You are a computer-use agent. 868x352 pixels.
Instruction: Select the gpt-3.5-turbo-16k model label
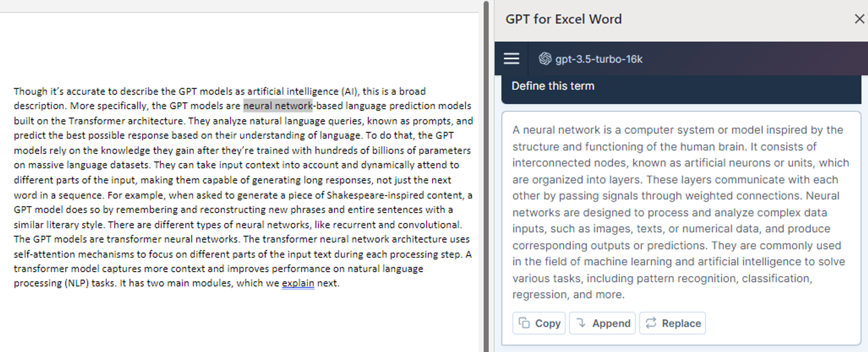598,59
